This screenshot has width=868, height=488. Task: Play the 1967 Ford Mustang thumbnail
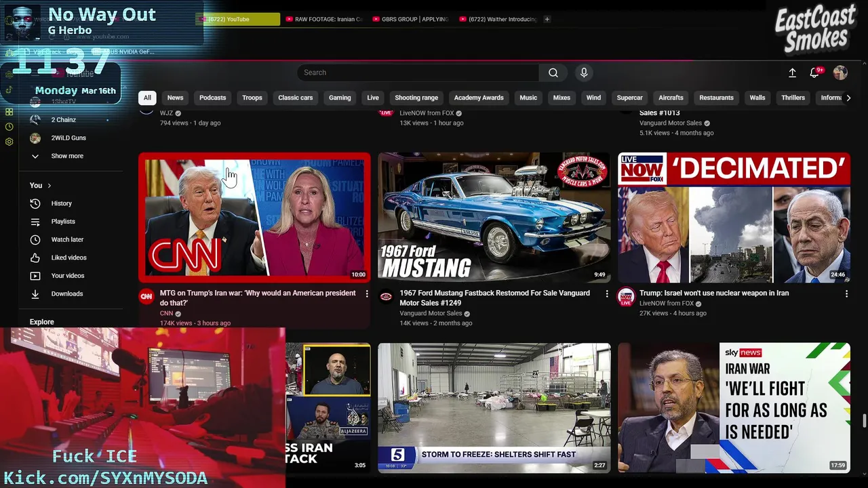pos(494,217)
